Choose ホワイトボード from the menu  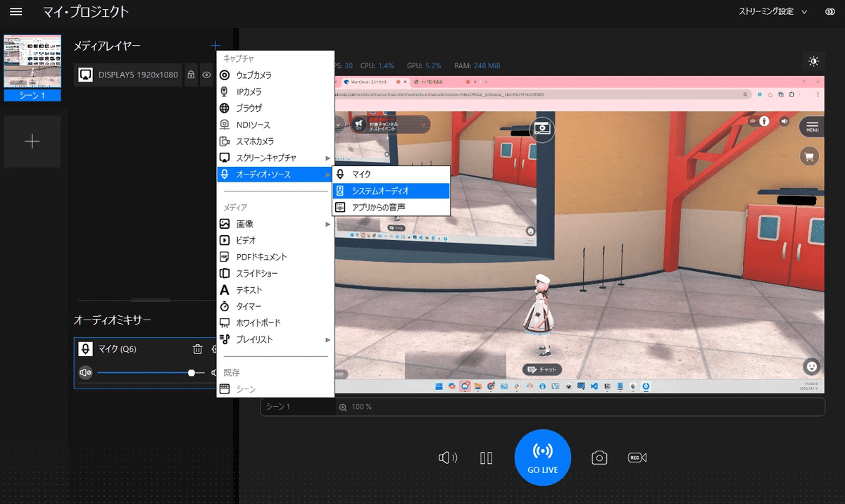click(275, 322)
